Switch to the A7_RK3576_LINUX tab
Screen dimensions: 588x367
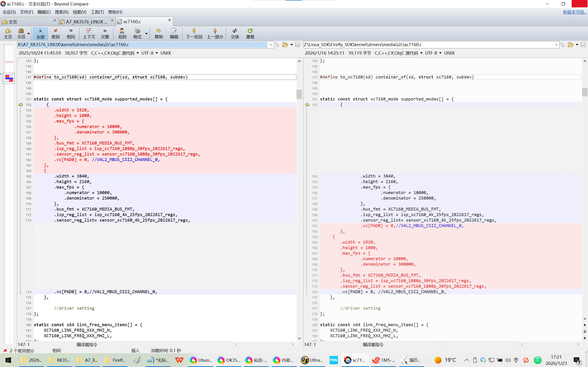tap(86, 22)
